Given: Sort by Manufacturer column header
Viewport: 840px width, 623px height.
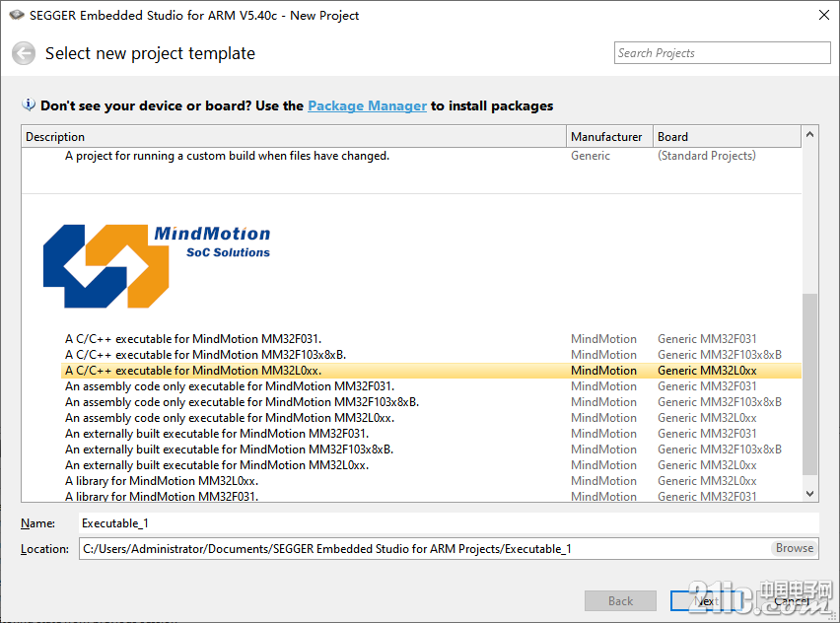Looking at the screenshot, I should point(609,137).
